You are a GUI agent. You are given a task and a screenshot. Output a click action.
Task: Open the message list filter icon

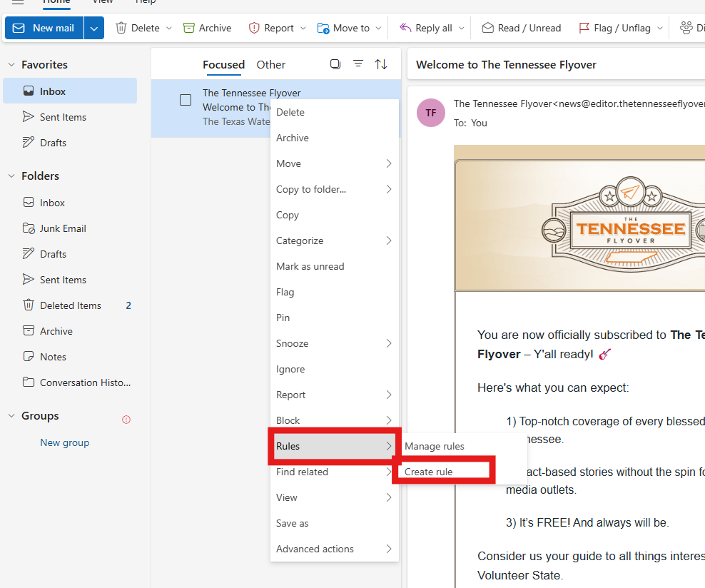tap(358, 64)
